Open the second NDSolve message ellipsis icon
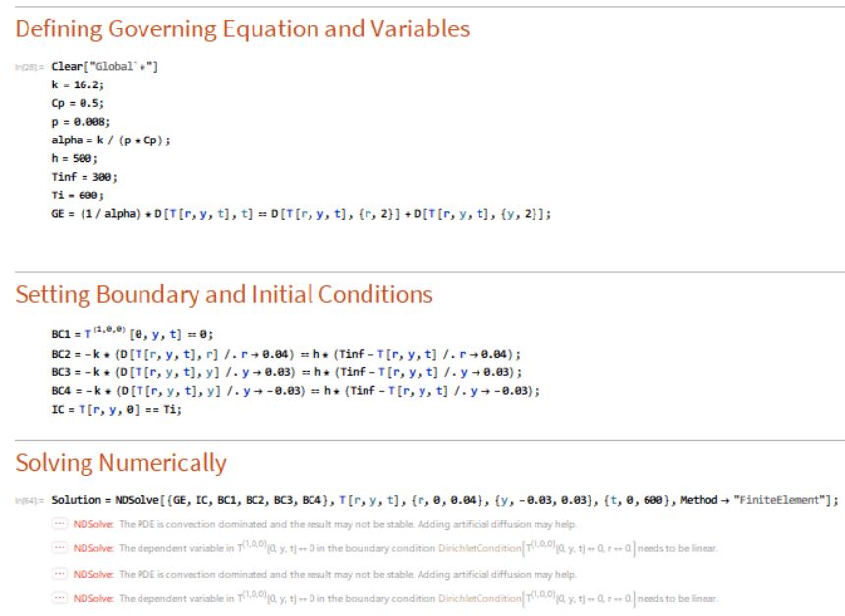Image resolution: width=845 pixels, height=616 pixels. (x=59, y=548)
